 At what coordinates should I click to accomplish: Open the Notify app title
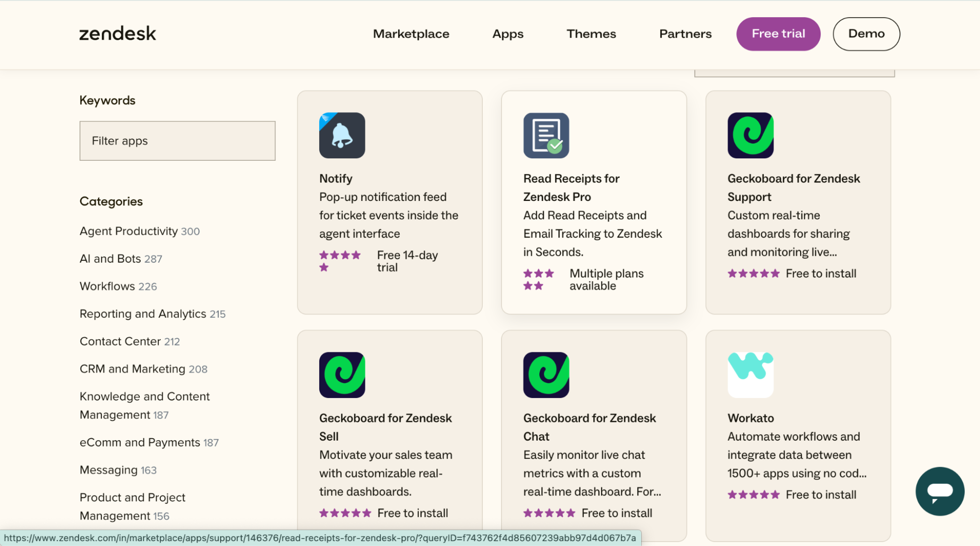(x=336, y=178)
